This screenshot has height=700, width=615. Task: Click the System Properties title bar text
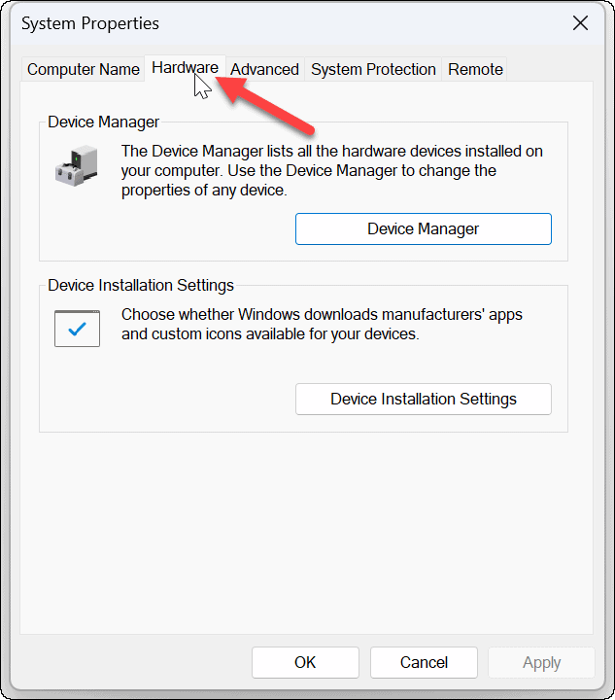point(90,23)
